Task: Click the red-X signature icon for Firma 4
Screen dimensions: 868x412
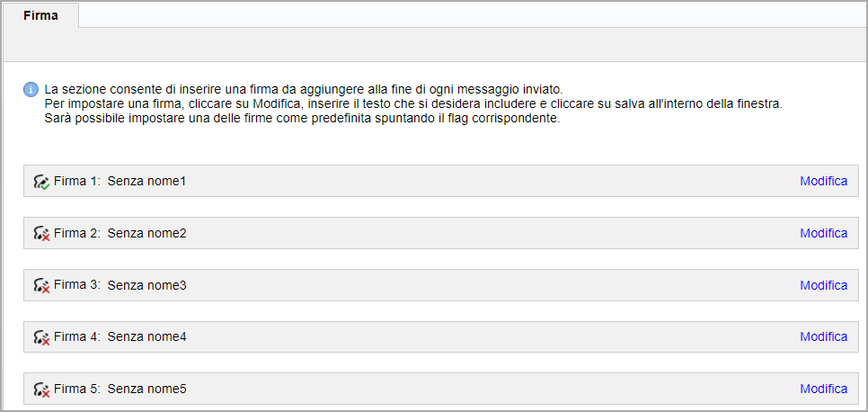Action: pos(41,337)
